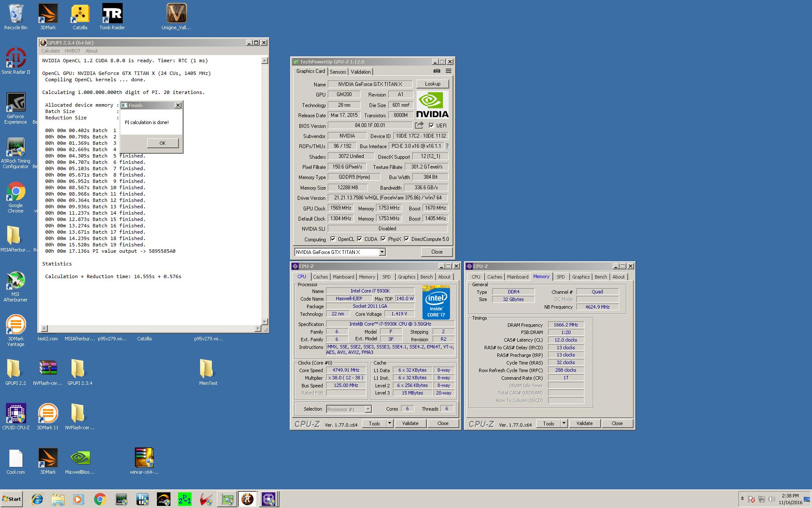The image size is (812, 508).
Task: Select the ASRock Timing Configurator icon
Action: pos(16,153)
